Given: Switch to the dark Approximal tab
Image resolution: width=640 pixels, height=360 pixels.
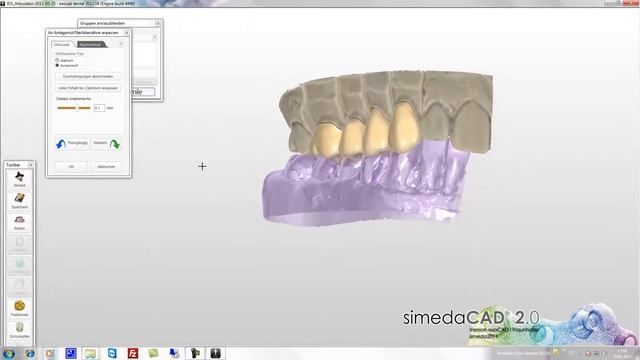Looking at the screenshot, I should point(91,44).
